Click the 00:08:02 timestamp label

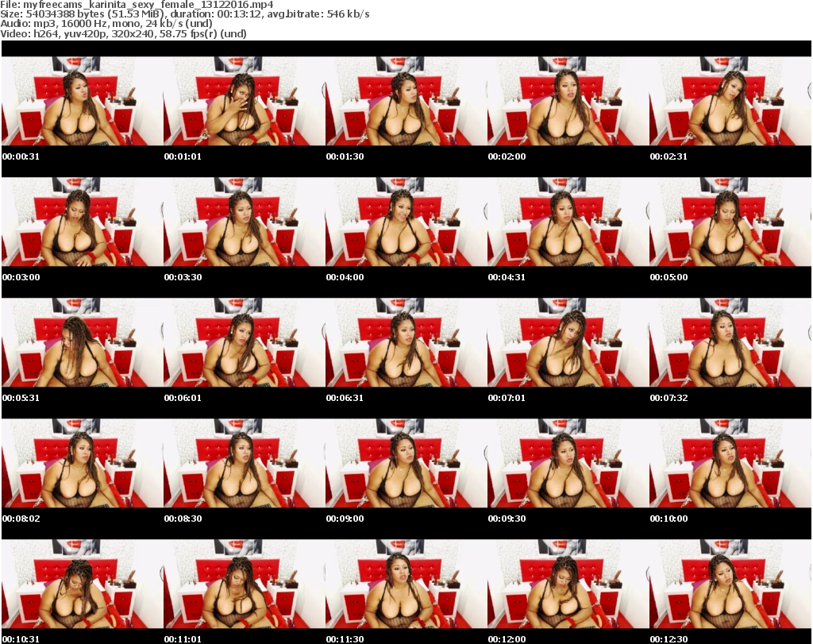pyautogui.click(x=21, y=519)
